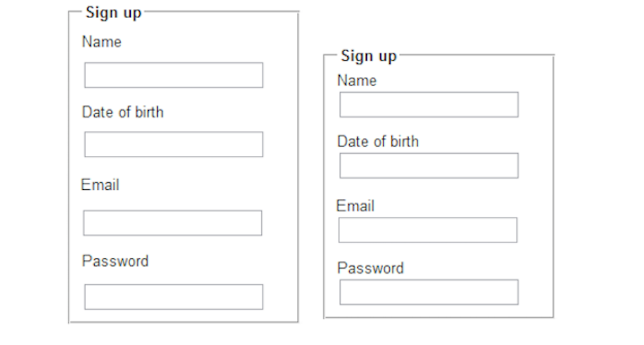The image size is (644, 345).
Task: Select the Email label in right form
Action: pyautogui.click(x=355, y=206)
